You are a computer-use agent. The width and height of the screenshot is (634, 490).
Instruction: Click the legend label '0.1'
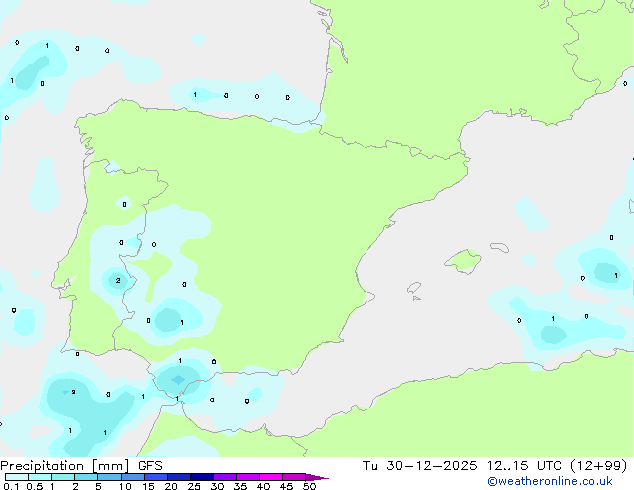(11, 486)
